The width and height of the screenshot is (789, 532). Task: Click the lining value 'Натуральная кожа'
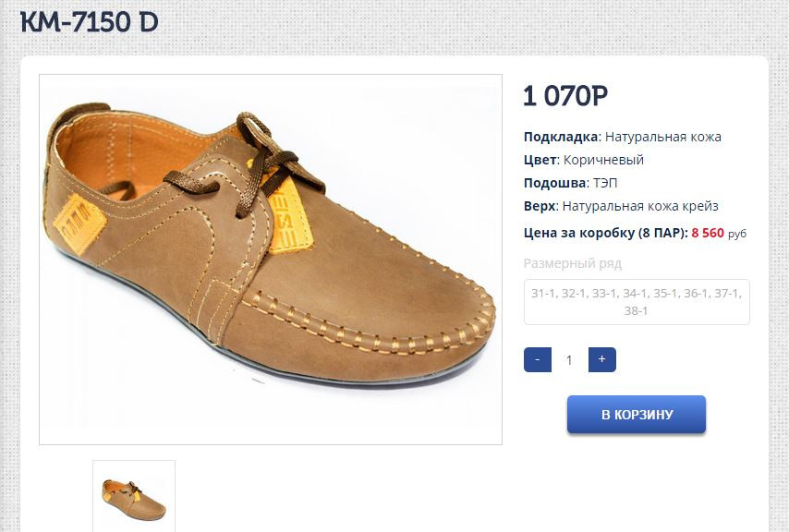(x=663, y=137)
